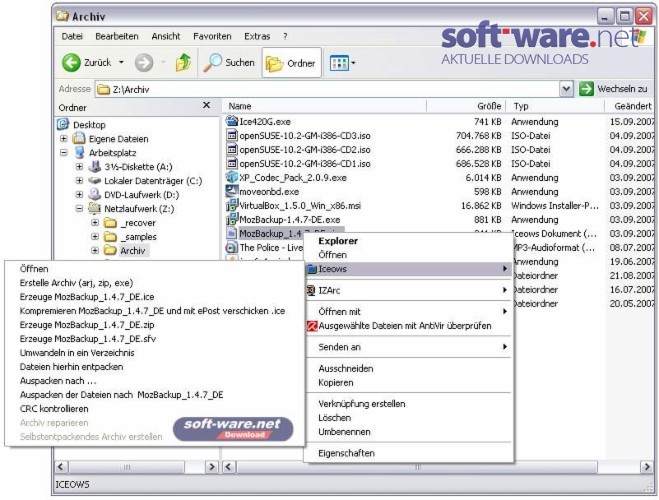The image size is (659, 500).
Task: Select Erstelle Archiv (arj, zip, exe)
Action: [x=76, y=283]
